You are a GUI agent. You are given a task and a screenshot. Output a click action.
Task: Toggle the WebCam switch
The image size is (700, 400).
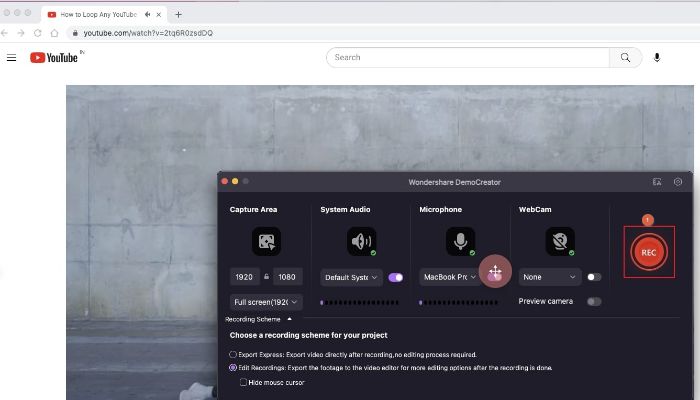click(594, 277)
